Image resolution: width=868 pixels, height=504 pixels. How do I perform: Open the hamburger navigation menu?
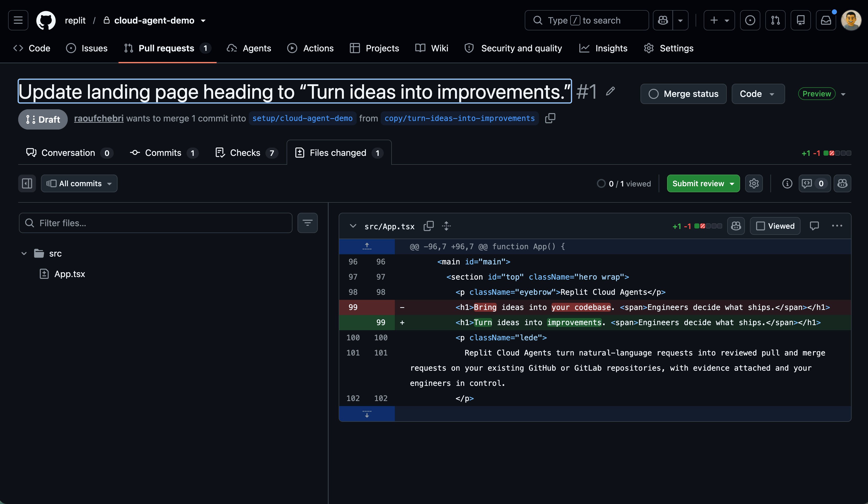[x=18, y=20]
